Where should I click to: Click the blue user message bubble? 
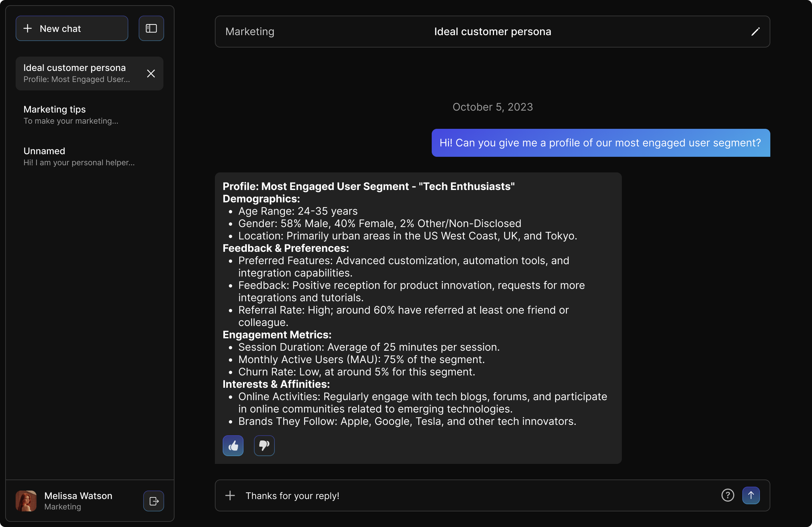[600, 143]
